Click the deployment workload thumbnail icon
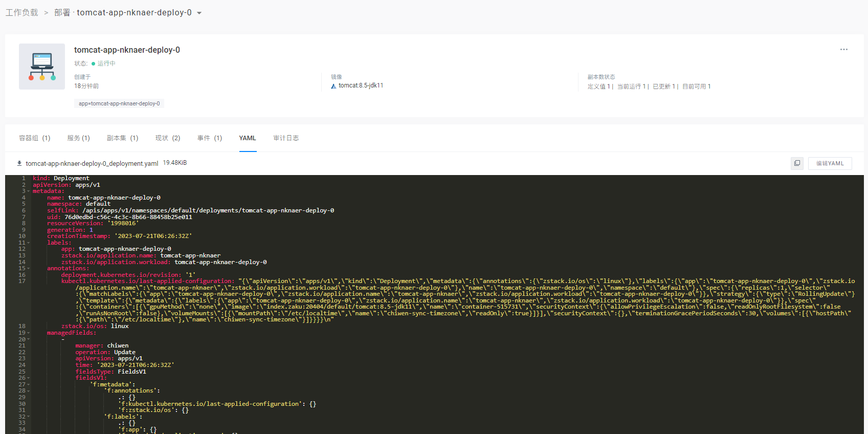 pos(42,67)
